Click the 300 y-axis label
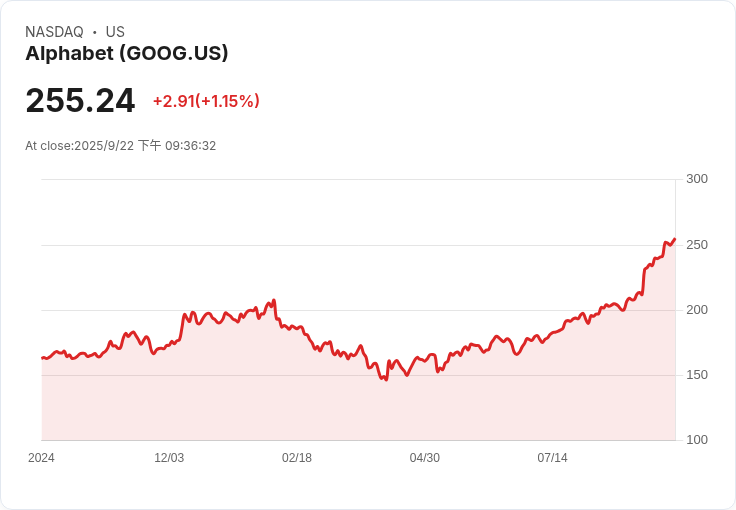This screenshot has height=510, width=736. click(x=697, y=179)
